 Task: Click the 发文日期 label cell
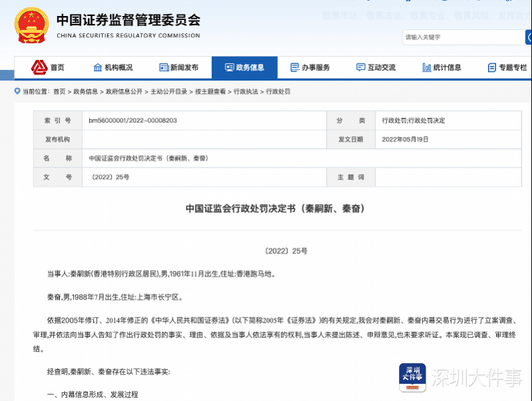point(351,140)
